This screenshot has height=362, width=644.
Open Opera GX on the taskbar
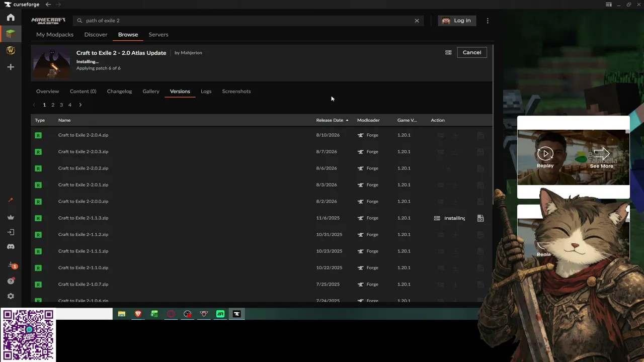click(171, 314)
